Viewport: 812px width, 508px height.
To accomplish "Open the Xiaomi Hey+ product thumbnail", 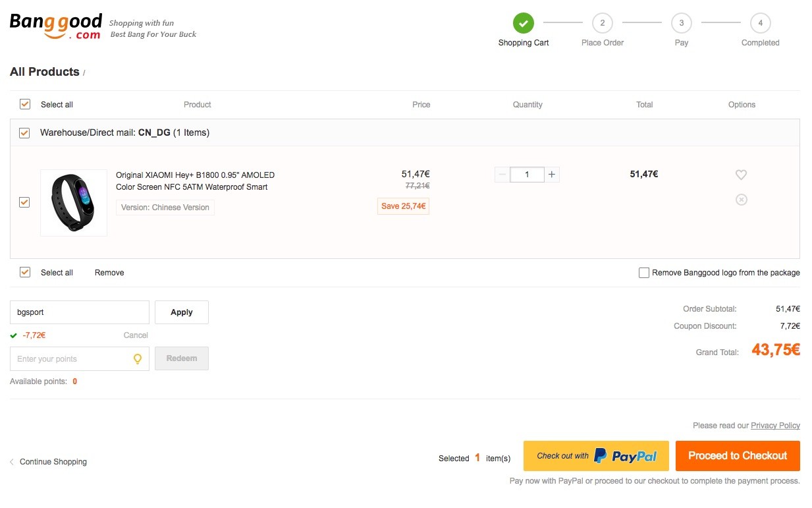I will 74,202.
